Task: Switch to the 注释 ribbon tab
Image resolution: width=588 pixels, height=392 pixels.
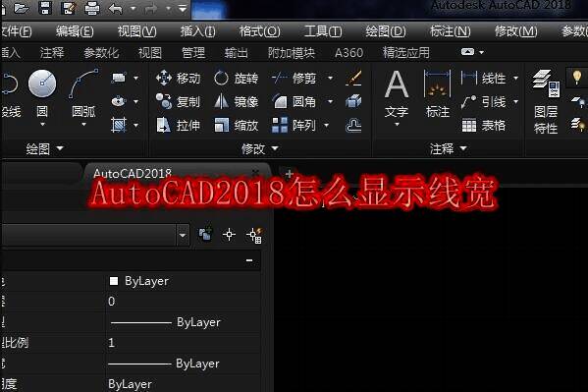Action: pyautogui.click(x=52, y=53)
